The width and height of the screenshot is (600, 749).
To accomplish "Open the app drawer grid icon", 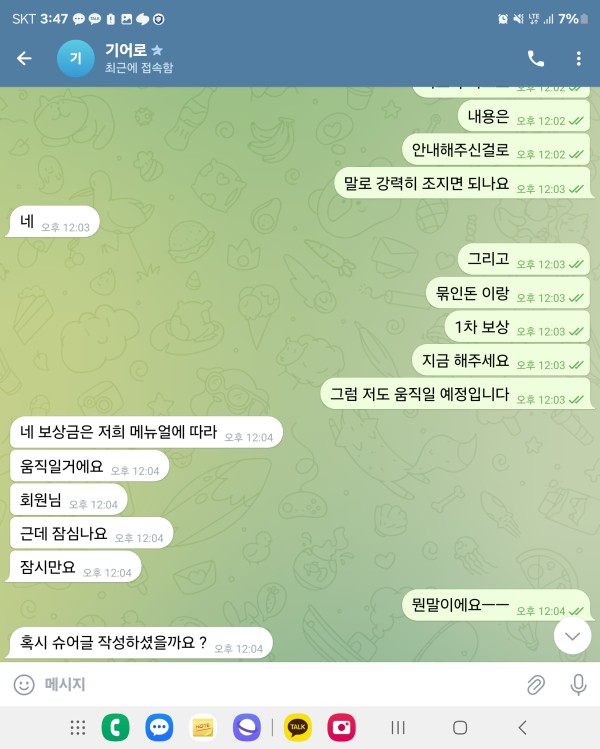I will tap(77, 728).
